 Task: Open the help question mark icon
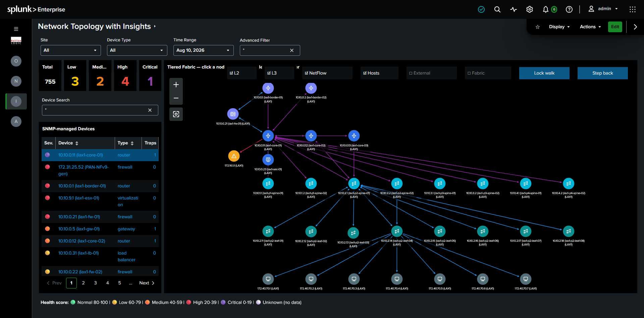pyautogui.click(x=569, y=9)
